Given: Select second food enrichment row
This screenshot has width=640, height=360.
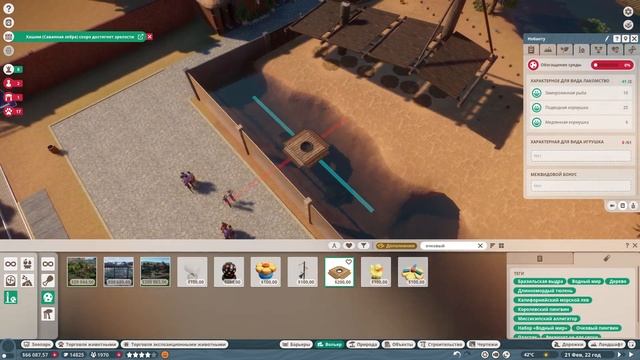Looking at the screenshot, I should click(581, 108).
